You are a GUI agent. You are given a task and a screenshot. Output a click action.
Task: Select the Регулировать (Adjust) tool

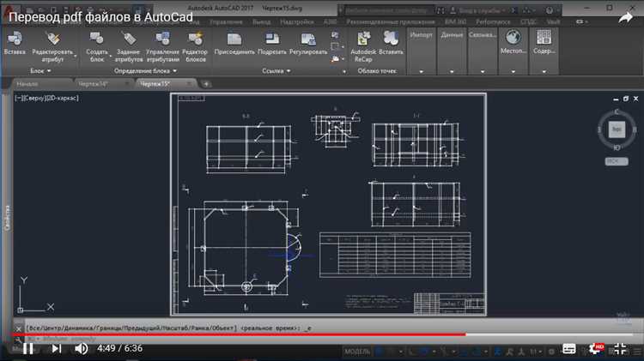[x=308, y=43]
